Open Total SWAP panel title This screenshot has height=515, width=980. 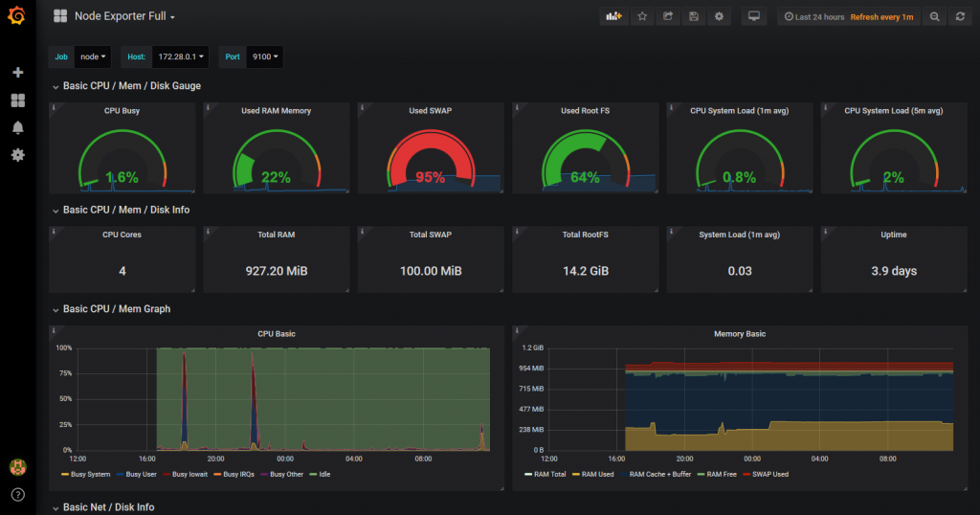(431, 235)
